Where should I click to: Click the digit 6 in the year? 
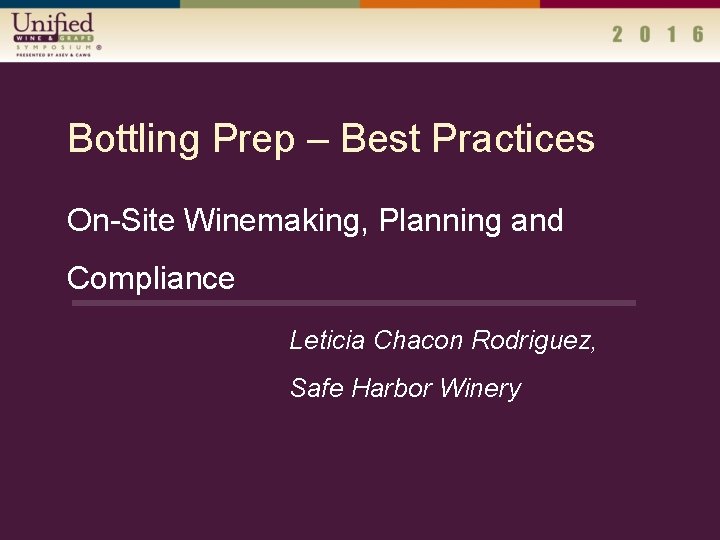pos(698,34)
